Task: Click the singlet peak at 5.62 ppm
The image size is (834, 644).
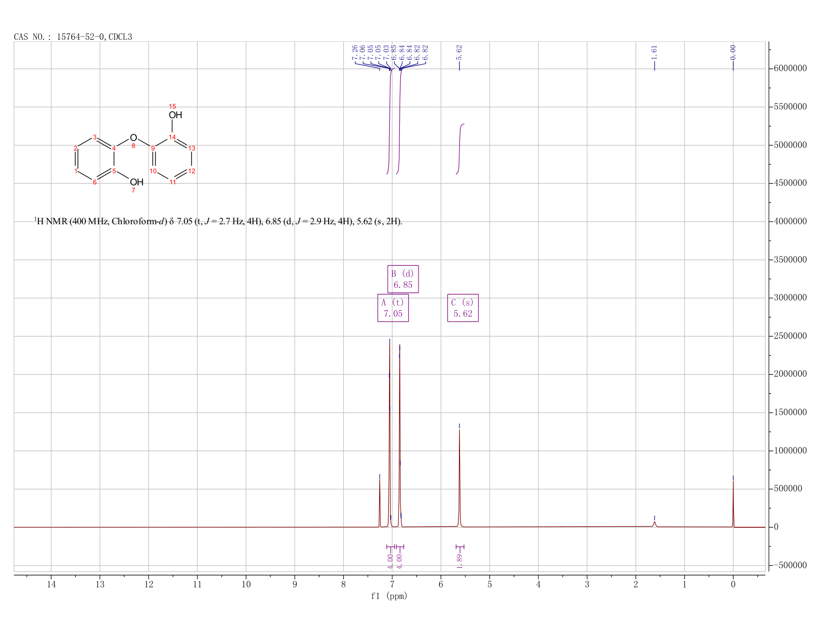Action: [459, 480]
